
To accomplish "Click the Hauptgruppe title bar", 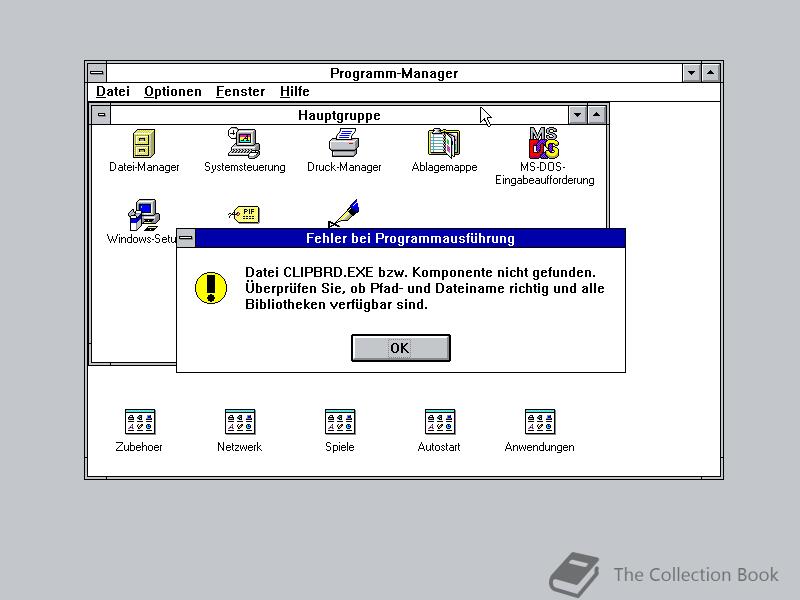I will [339, 115].
